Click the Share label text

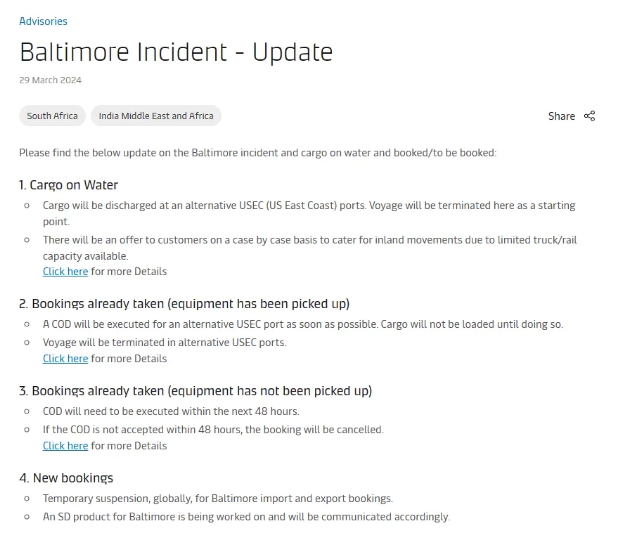click(x=561, y=116)
